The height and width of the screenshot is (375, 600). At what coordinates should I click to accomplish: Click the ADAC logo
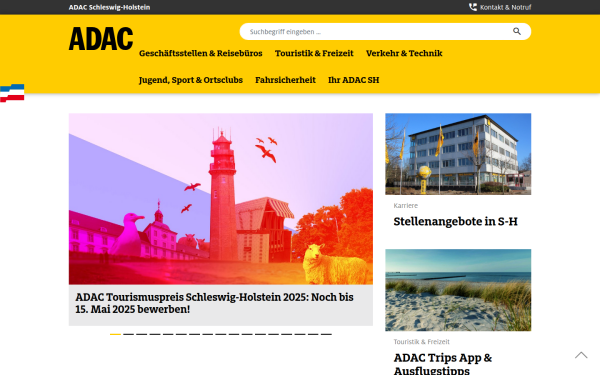point(101,39)
